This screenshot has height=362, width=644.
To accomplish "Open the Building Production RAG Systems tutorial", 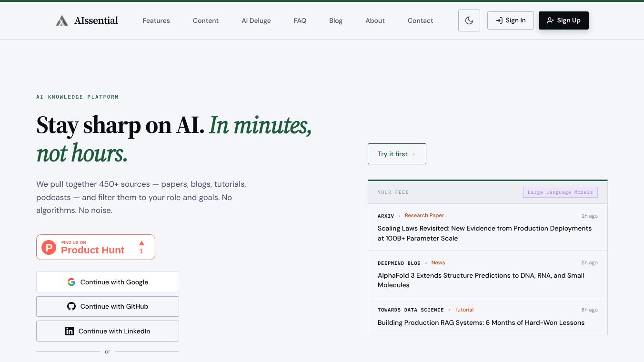I will click(481, 322).
